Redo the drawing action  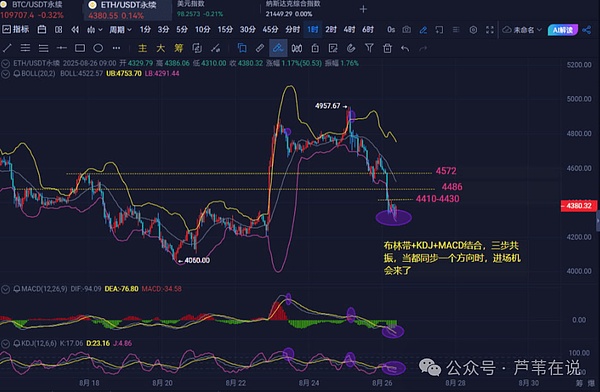423,48
